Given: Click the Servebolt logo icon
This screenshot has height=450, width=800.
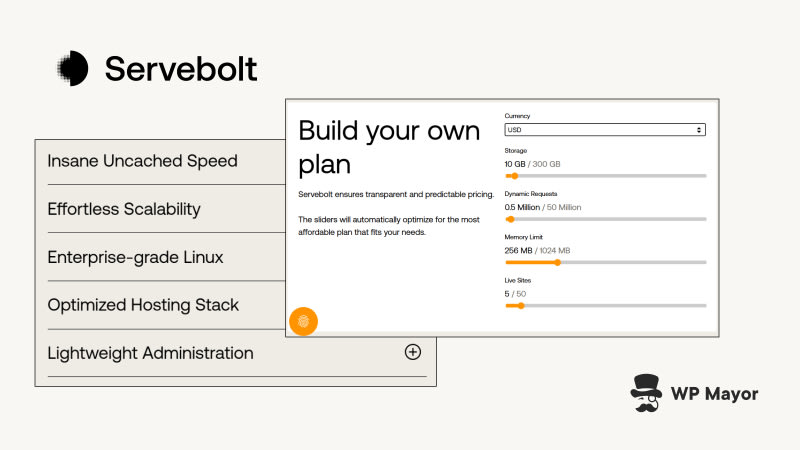Looking at the screenshot, I should pyautogui.click(x=72, y=68).
